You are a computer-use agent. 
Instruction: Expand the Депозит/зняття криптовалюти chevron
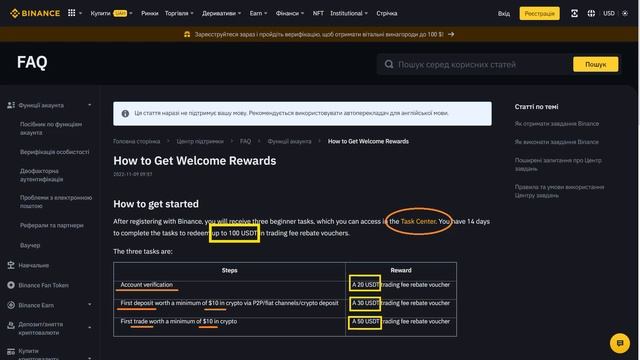click(x=90, y=327)
